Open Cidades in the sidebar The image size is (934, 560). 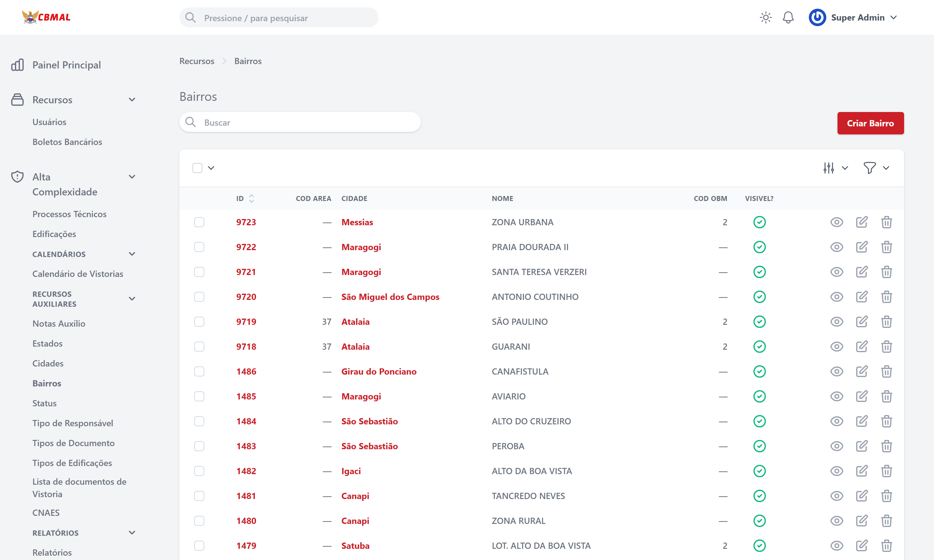(48, 363)
